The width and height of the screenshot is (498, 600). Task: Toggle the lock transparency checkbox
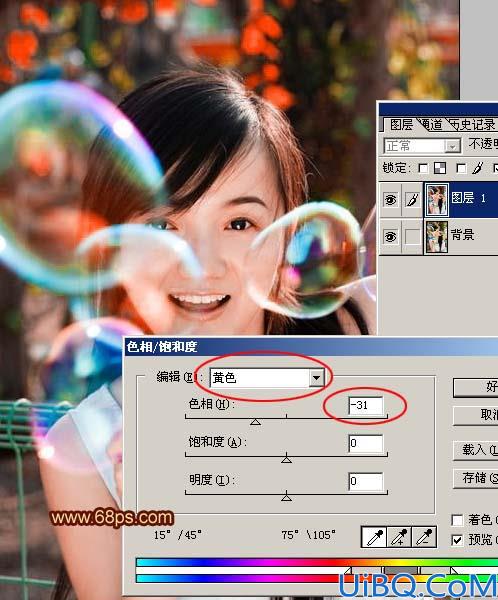pyautogui.click(x=423, y=168)
